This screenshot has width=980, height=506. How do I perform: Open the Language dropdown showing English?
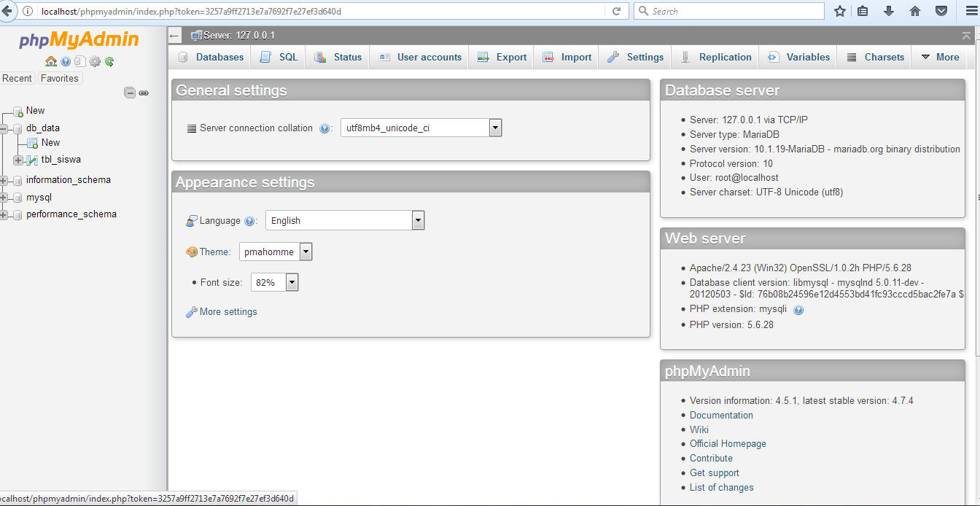tap(345, 220)
